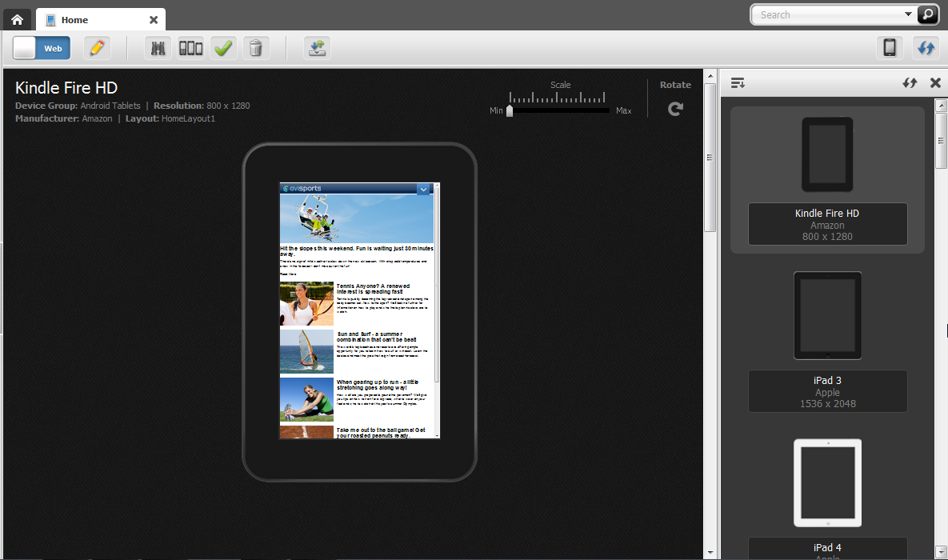Click device list scroll up arrow
948x560 pixels.
[x=941, y=106]
